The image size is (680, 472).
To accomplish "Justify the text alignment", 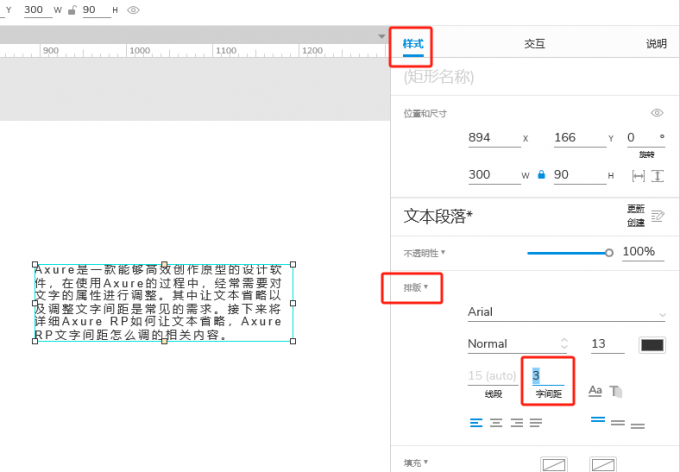I will click(536, 423).
